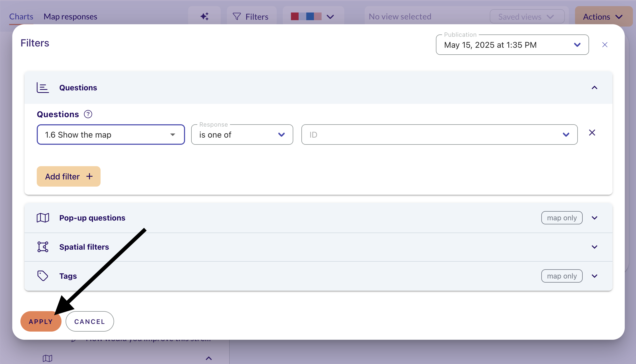Collapse the Questions section

pyautogui.click(x=594, y=88)
